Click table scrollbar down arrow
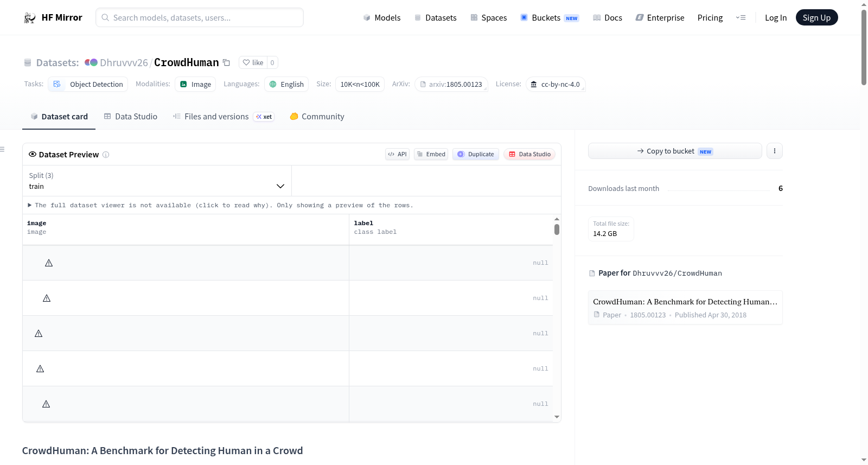Viewport: 868px width, 465px height. coord(557,417)
